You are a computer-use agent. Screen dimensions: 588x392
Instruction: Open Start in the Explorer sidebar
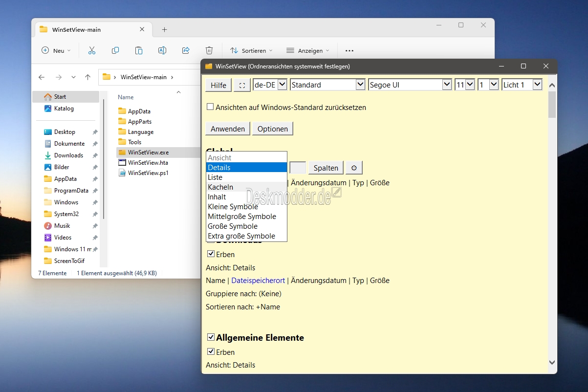[65, 97]
